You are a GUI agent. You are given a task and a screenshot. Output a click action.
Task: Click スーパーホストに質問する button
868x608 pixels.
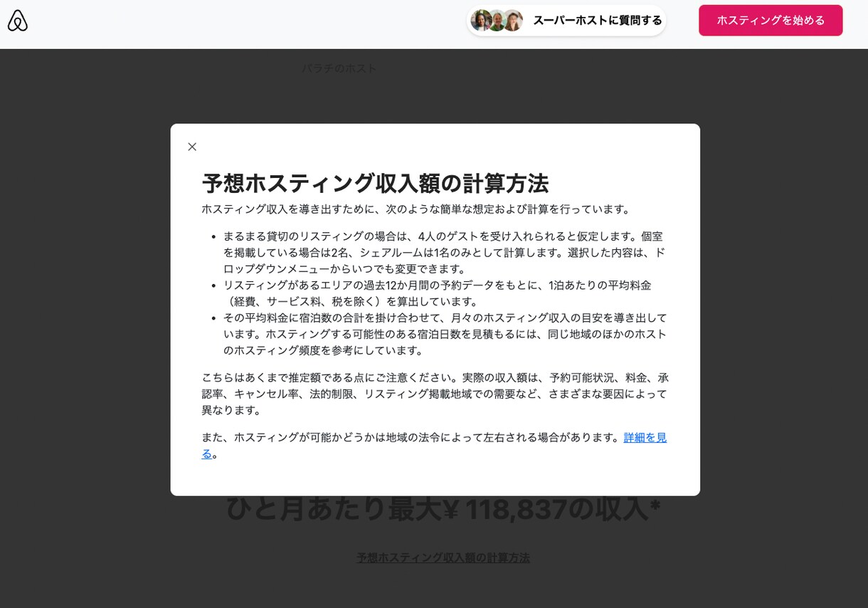(x=566, y=21)
